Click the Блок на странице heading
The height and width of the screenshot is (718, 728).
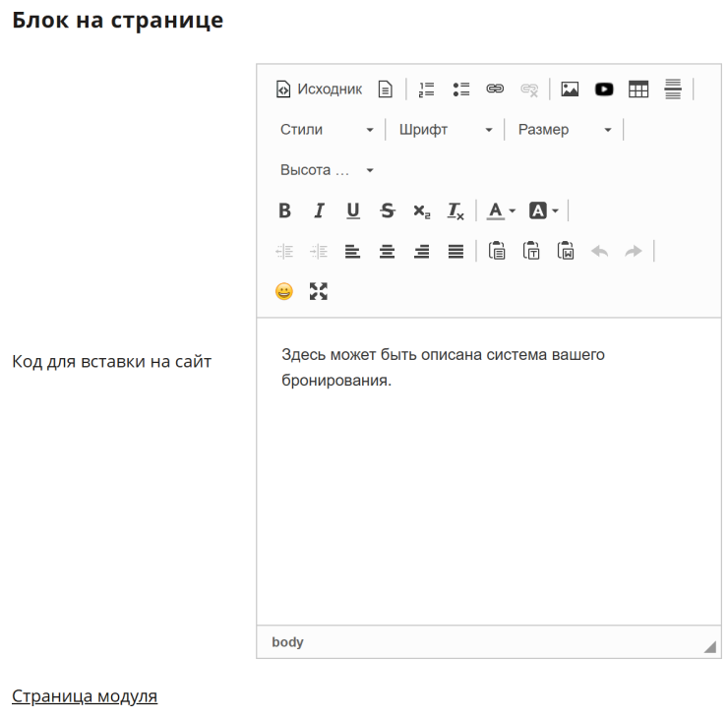[x=117, y=21]
